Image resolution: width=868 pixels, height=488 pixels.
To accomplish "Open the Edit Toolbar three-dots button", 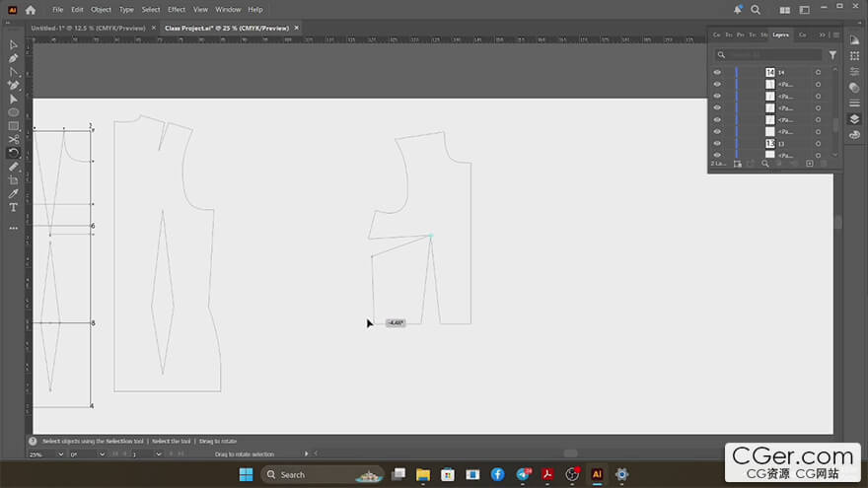I will pos(13,228).
